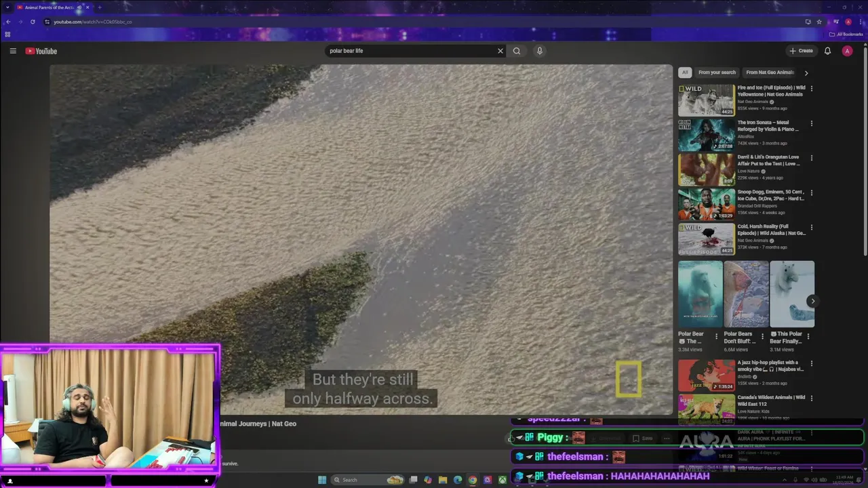The image size is (868, 488).
Task: Open 'Cold, Harsh Reality' title link
Action: tap(771, 230)
